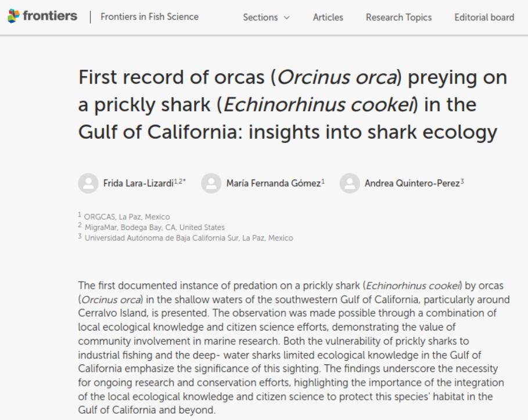Click the Universidad Autónoma de Baja California Sur affiliation
528x420 pixels.
click(x=188, y=238)
